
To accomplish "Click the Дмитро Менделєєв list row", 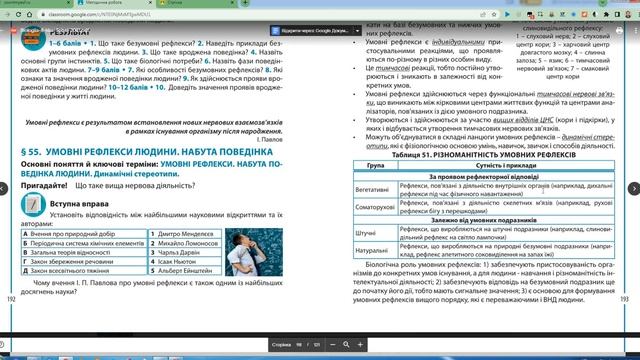I will point(185,234).
